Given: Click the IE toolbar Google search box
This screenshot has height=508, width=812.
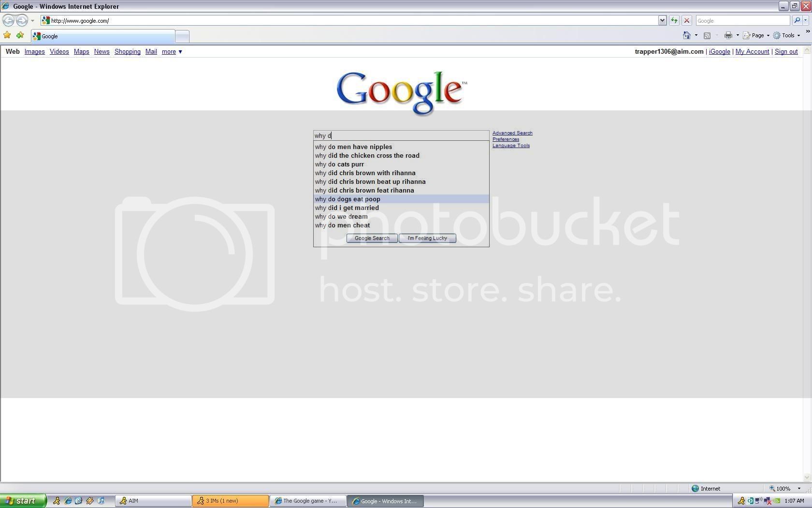Looking at the screenshot, I should (x=742, y=21).
